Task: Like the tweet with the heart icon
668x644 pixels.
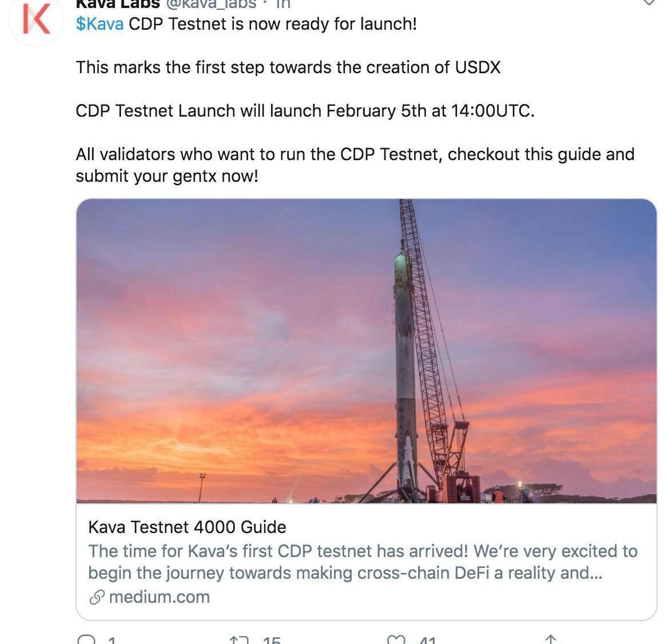Action: click(x=396, y=640)
